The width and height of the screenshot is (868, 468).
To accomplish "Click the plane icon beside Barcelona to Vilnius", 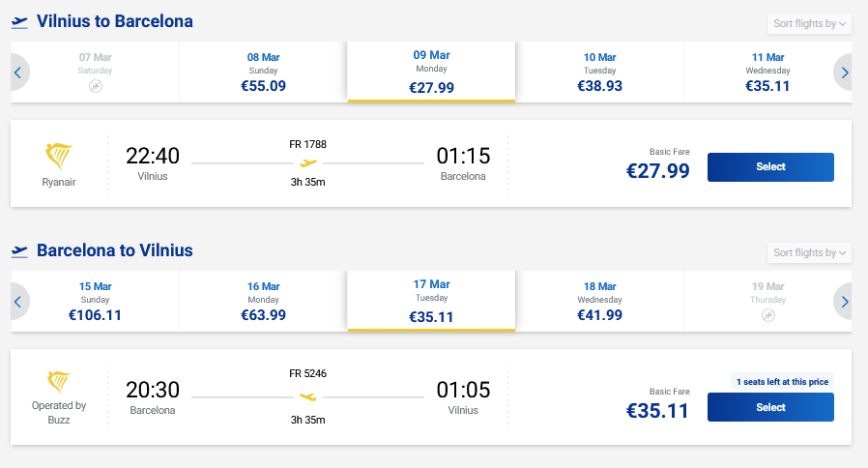I will click(19, 251).
